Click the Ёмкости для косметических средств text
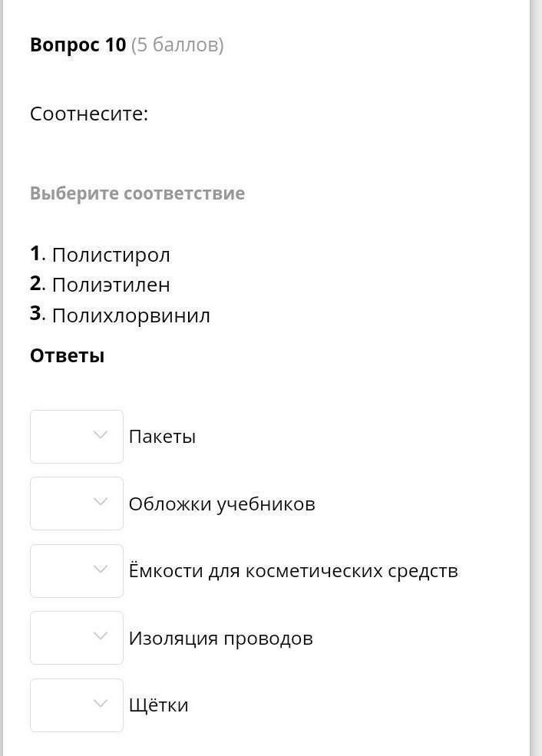 [293, 571]
